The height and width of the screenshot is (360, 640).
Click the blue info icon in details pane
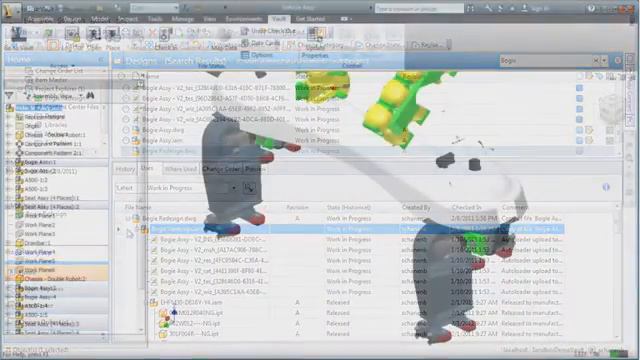click(606, 187)
